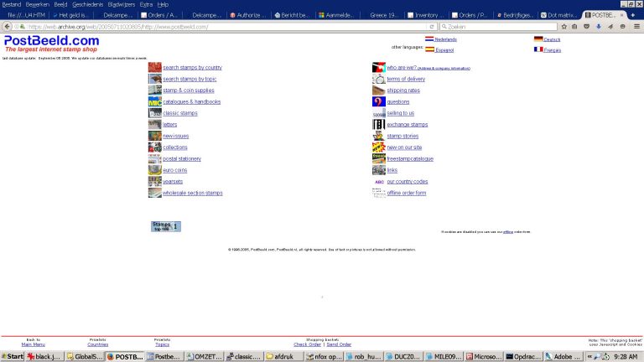
Task: Open 'search stamps by country' link
Action: tap(192, 67)
